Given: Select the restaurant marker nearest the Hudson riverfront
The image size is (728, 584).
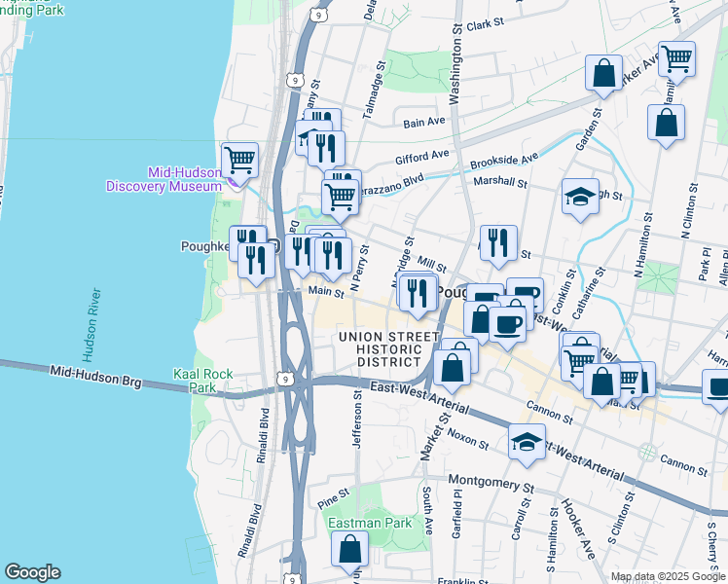Looking at the screenshot, I should pyautogui.click(x=256, y=262).
